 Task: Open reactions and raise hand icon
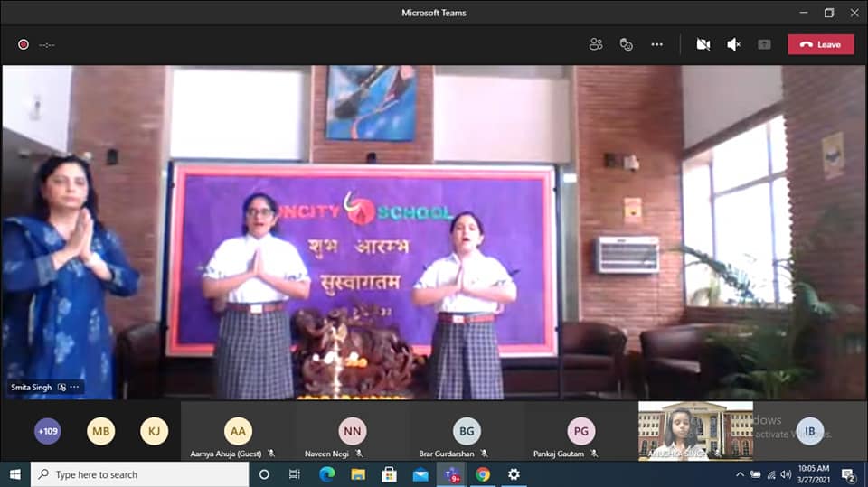[626, 44]
